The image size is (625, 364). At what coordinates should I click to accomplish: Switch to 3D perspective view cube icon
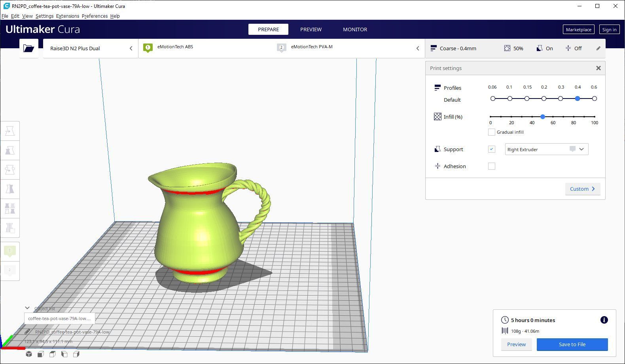[29, 354]
